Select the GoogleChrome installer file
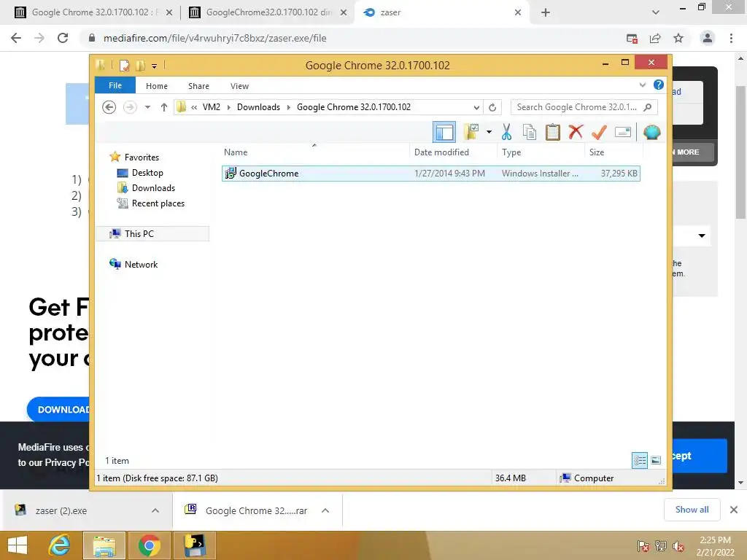747x560 pixels. [x=430, y=174]
